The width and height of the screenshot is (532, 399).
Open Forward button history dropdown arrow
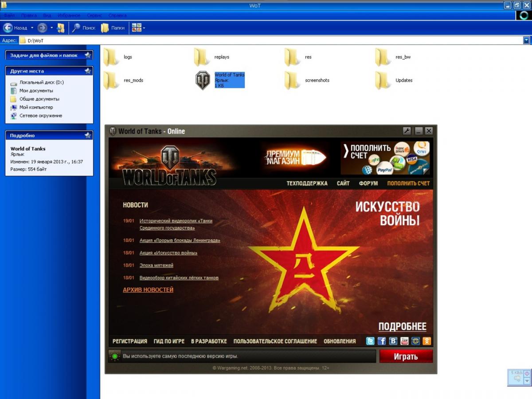pos(51,27)
